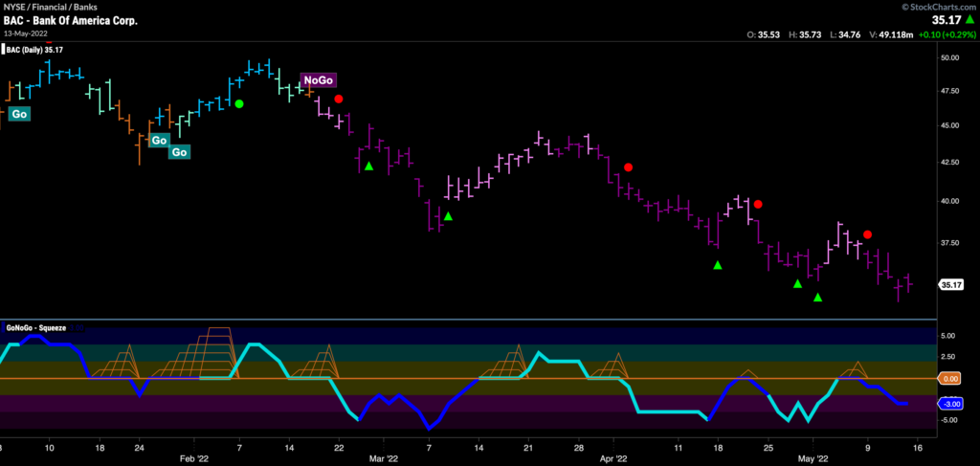
Task: Click the May '22 date axis label
Action: click(x=813, y=458)
